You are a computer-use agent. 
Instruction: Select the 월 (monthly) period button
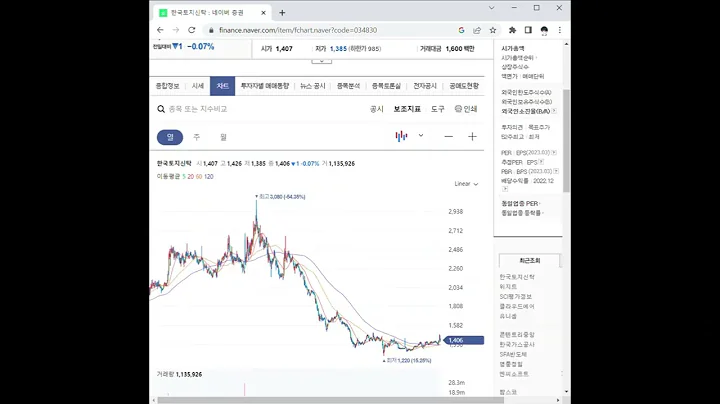tap(223, 137)
